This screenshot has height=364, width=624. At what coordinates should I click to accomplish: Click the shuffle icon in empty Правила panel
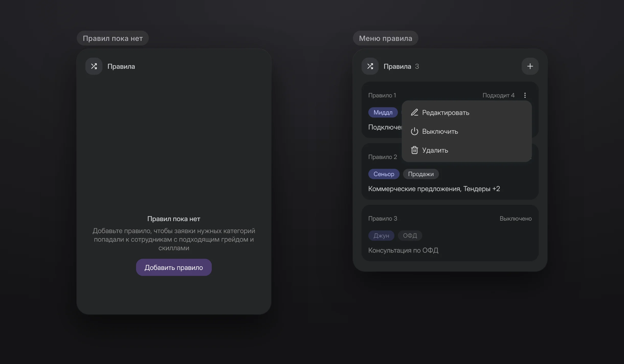[94, 66]
